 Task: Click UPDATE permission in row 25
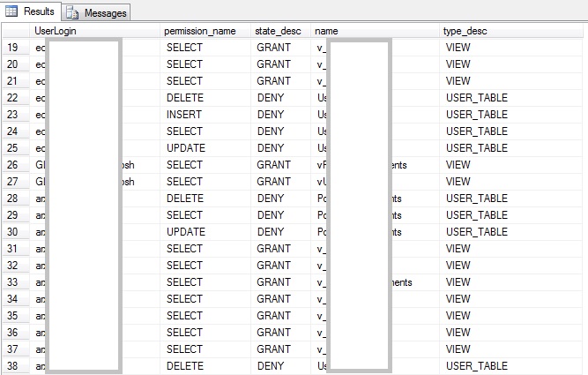click(x=186, y=148)
